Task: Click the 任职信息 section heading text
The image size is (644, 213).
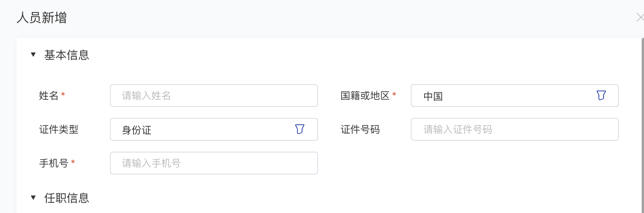Action: [67, 198]
